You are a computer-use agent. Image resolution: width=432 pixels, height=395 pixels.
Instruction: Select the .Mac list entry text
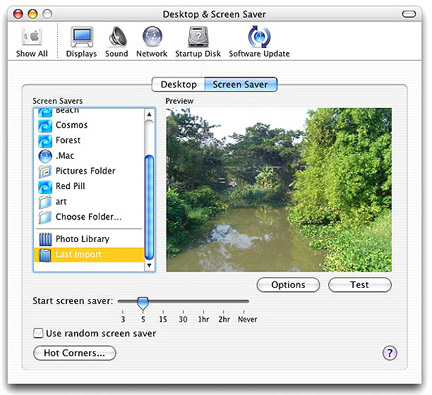65,156
